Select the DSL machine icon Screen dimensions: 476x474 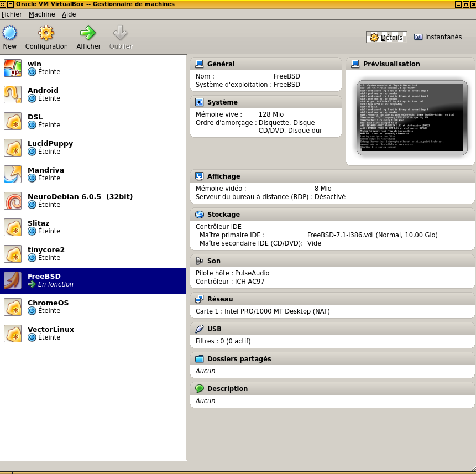13,121
